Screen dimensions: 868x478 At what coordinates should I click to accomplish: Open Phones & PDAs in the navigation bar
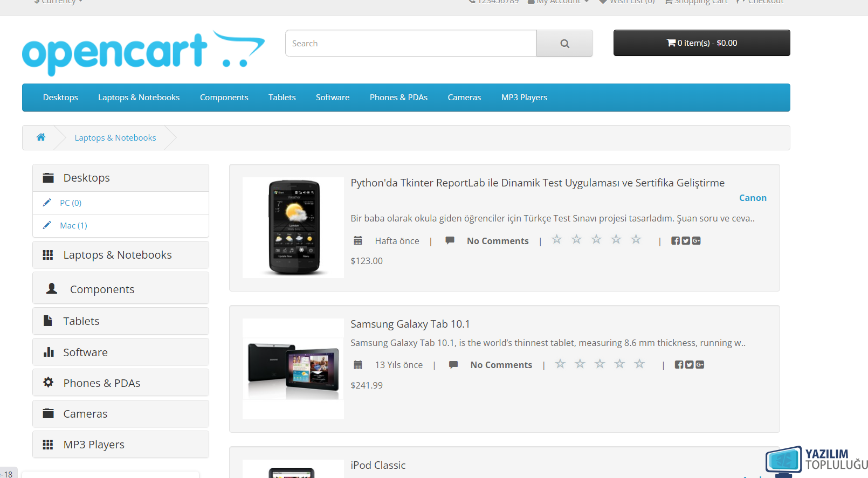398,98
